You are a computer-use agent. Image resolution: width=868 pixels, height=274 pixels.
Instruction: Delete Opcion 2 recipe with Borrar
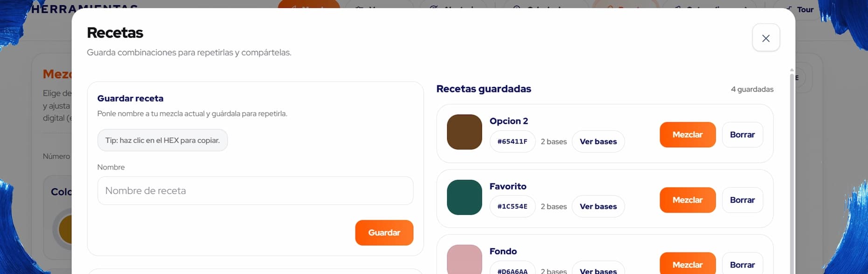742,135
